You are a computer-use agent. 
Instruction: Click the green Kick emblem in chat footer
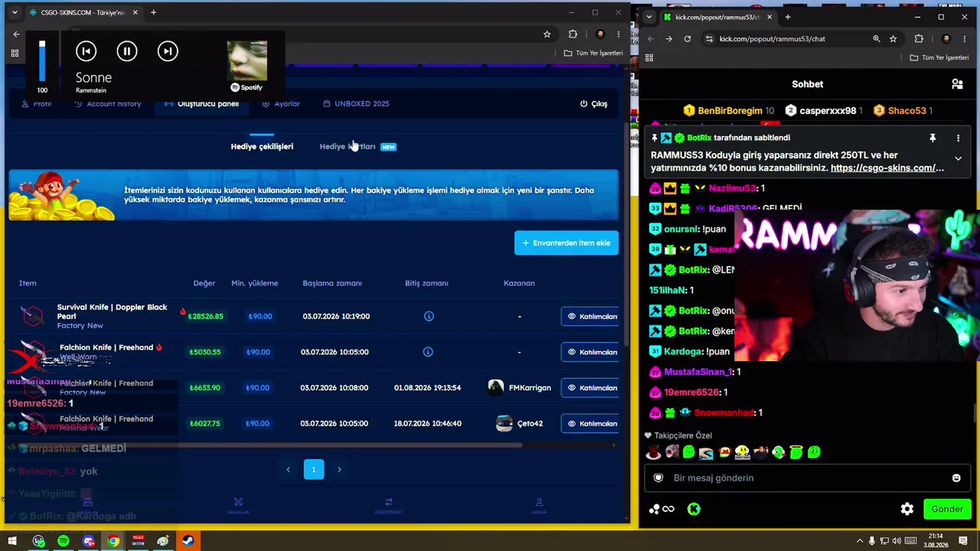tap(694, 509)
